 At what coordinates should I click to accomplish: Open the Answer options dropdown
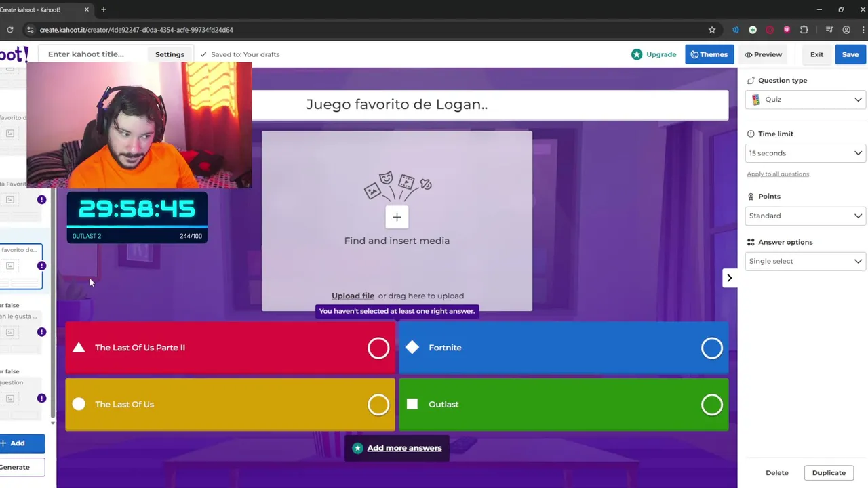click(806, 261)
